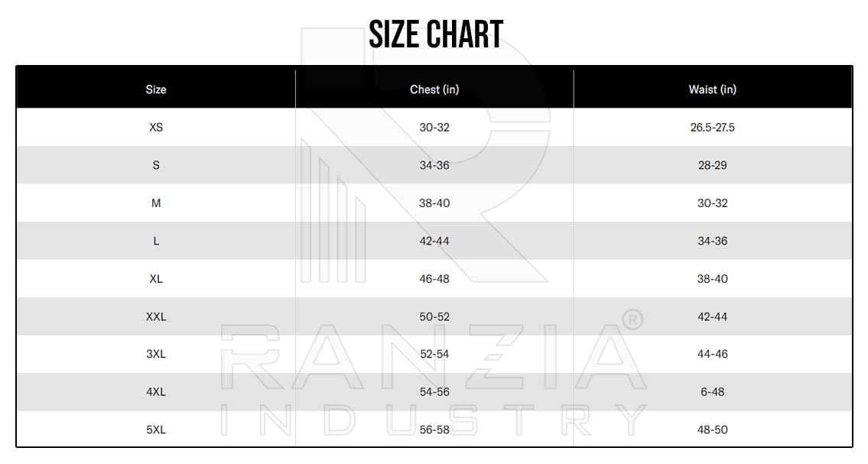Select the Waist (in) column header

(x=713, y=89)
